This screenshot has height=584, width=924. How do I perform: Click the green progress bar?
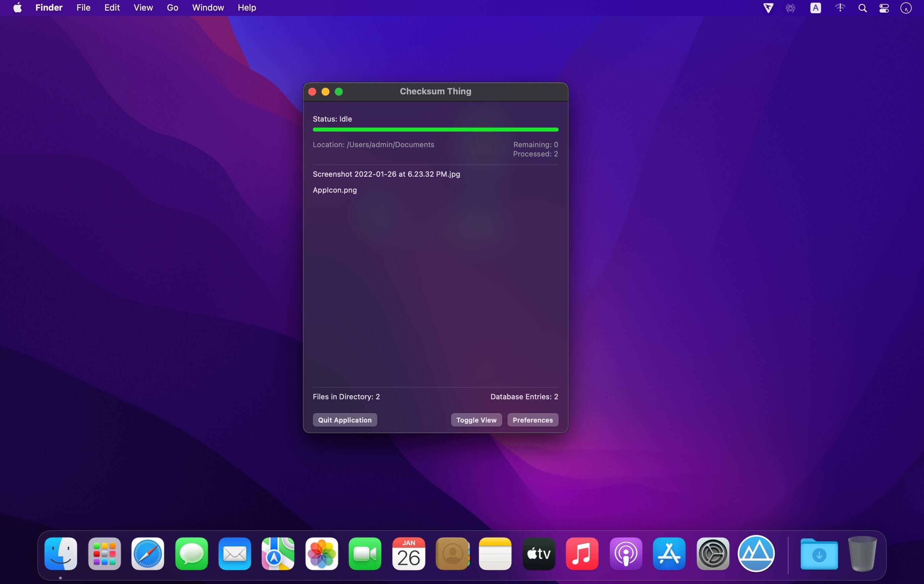pos(435,130)
